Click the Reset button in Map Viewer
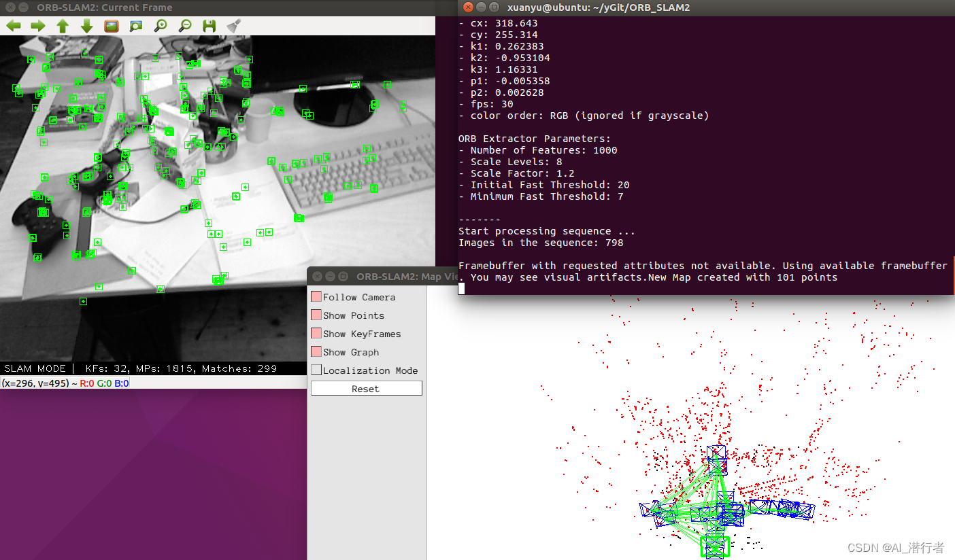The image size is (955, 560). tap(366, 389)
